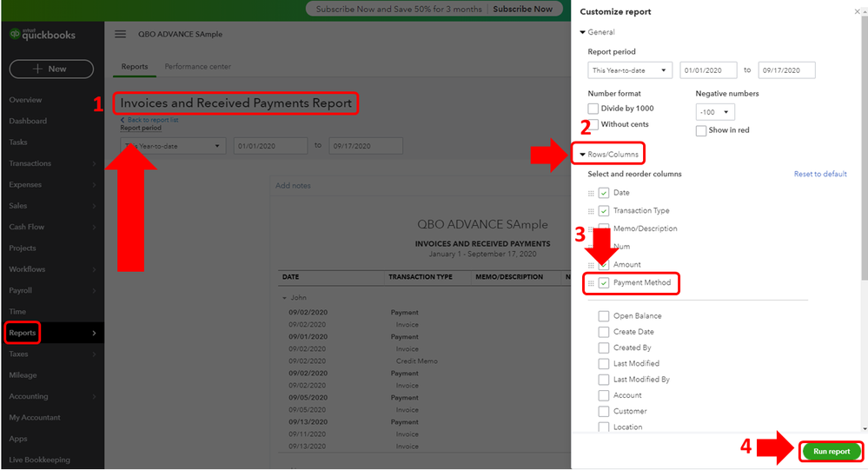Click end date field in Customize panel
Image resolution: width=868 pixels, height=470 pixels.
click(x=786, y=70)
